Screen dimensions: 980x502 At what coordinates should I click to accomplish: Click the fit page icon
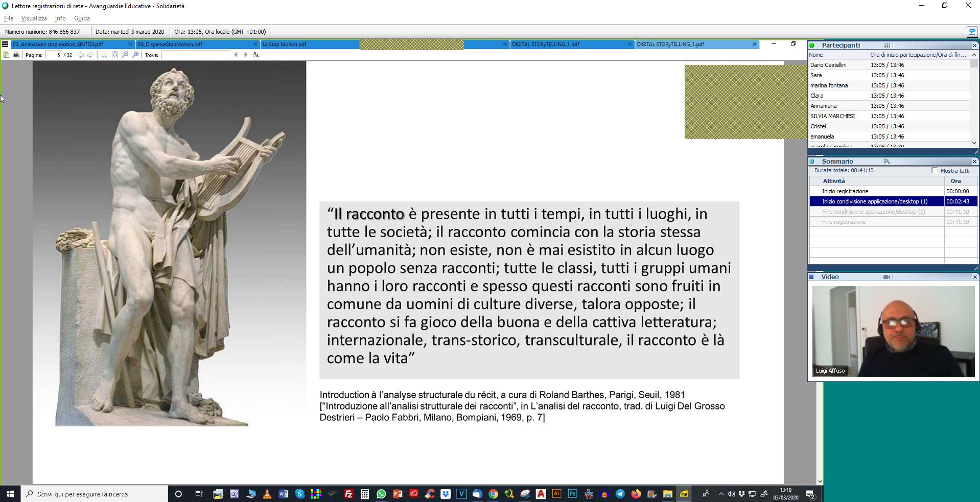pyautogui.click(x=114, y=55)
